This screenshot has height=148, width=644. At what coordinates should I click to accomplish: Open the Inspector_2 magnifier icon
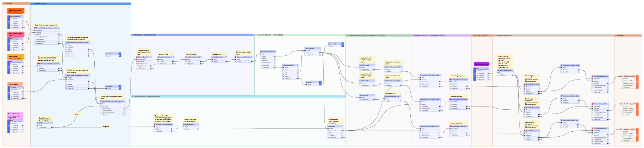(320, 83)
